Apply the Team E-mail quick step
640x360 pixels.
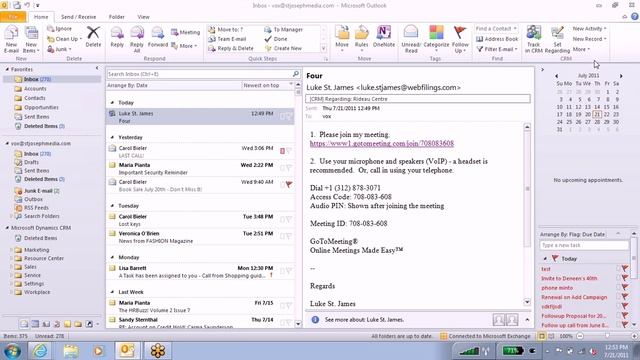227,39
